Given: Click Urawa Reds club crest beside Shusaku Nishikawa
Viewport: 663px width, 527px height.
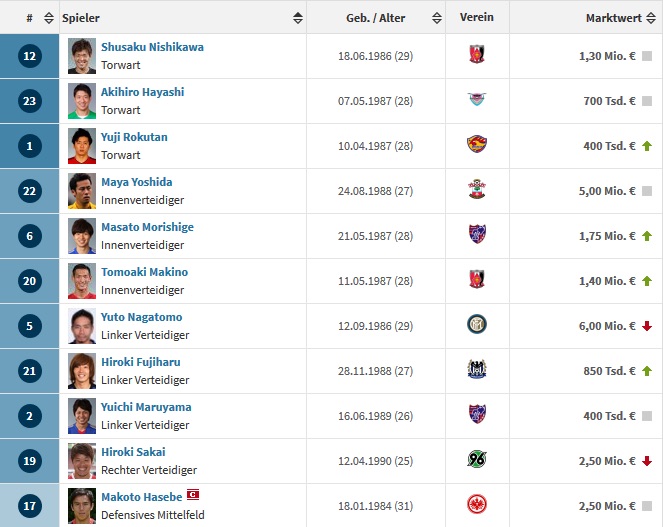Looking at the screenshot, I should point(476,56).
